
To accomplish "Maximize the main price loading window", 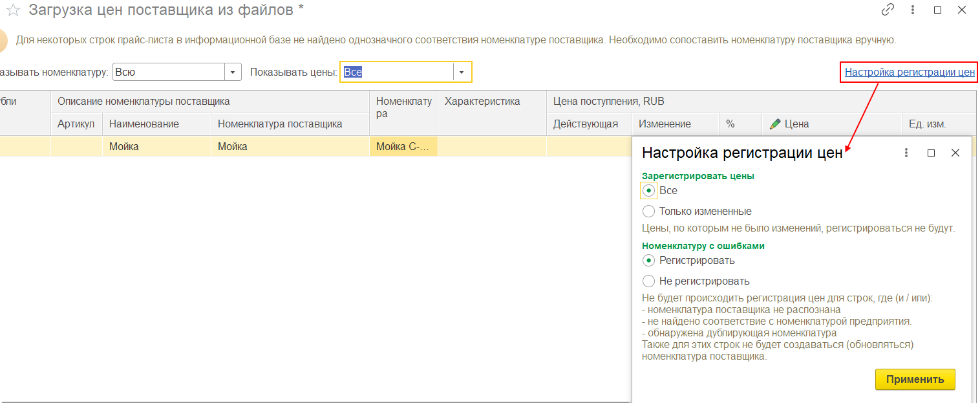I will (937, 10).
